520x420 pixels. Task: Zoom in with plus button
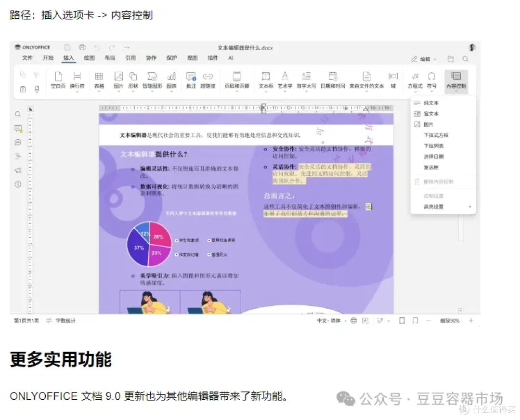pos(471,320)
